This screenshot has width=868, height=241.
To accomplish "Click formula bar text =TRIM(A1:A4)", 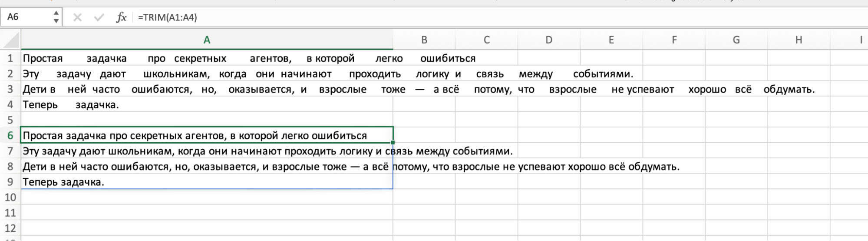I will pos(168,17).
